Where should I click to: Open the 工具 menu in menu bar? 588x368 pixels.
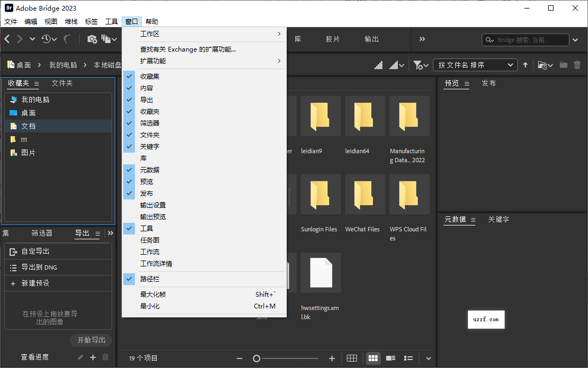111,21
